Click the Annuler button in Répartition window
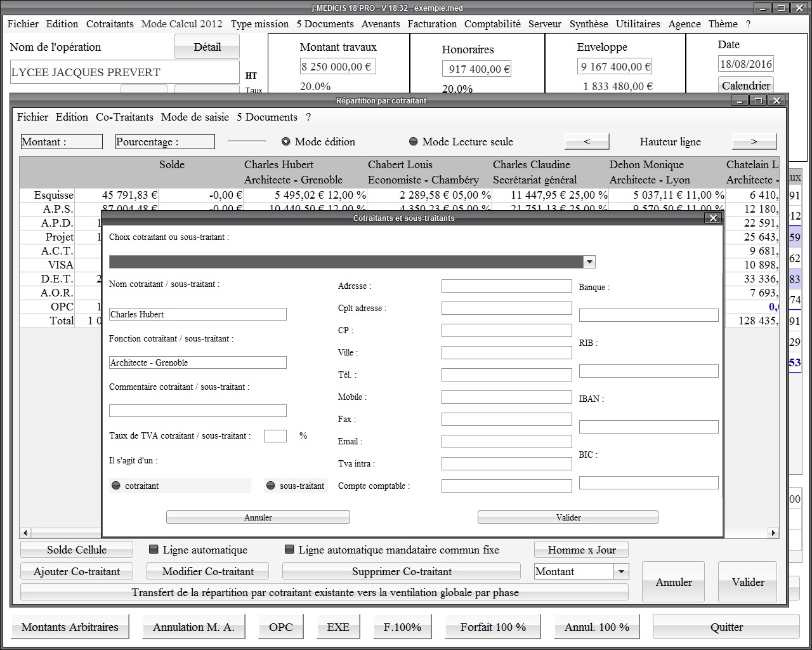The height and width of the screenshot is (650, 812). click(x=674, y=582)
